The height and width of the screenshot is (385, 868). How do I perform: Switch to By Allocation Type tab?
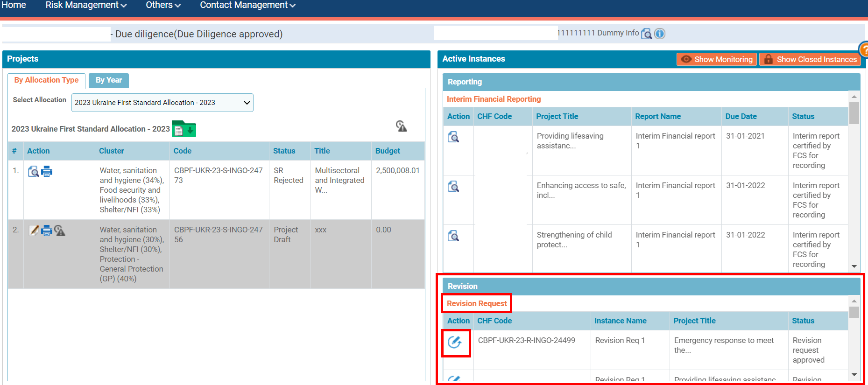(46, 80)
